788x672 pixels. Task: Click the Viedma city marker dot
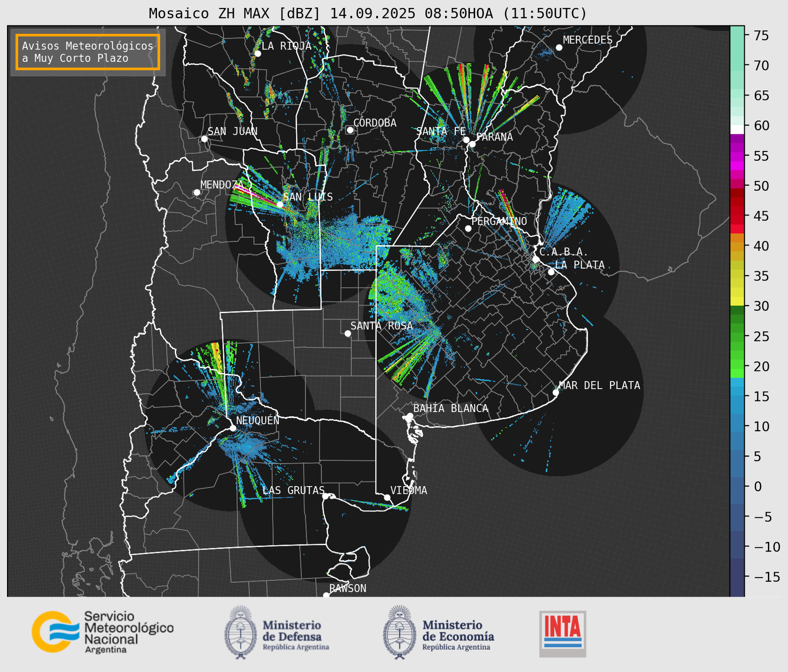coord(387,497)
